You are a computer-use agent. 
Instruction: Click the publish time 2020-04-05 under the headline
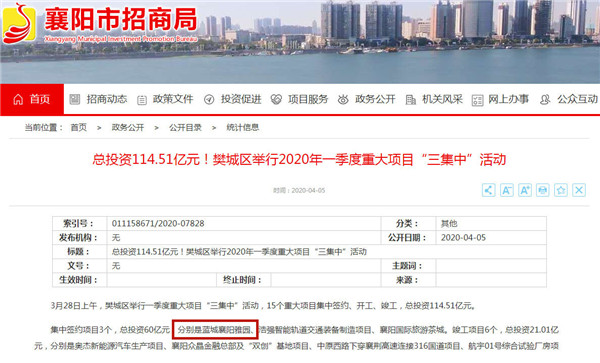click(299, 190)
